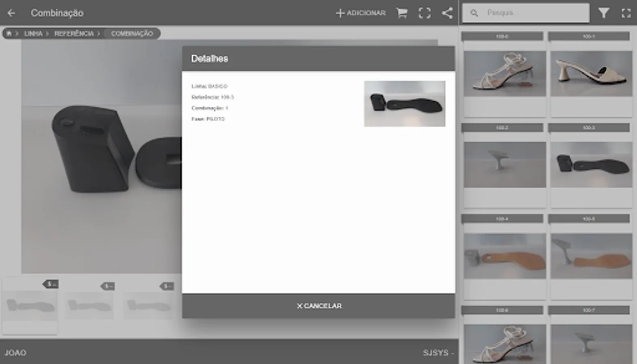Click X CANCELAR to close Detalhes
Viewport: 637px width, 364px height.
319,306
